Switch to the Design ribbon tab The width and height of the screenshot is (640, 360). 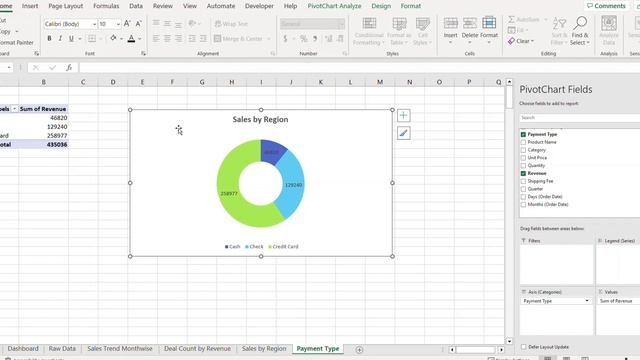coord(381,6)
